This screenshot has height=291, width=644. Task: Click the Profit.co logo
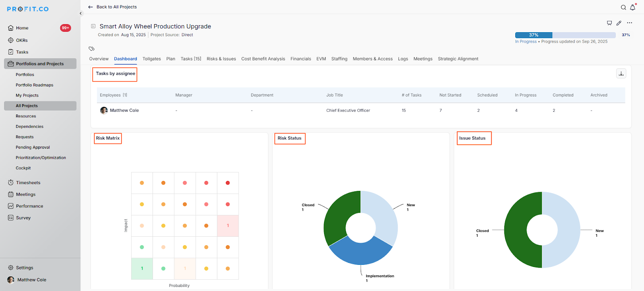coord(28,9)
